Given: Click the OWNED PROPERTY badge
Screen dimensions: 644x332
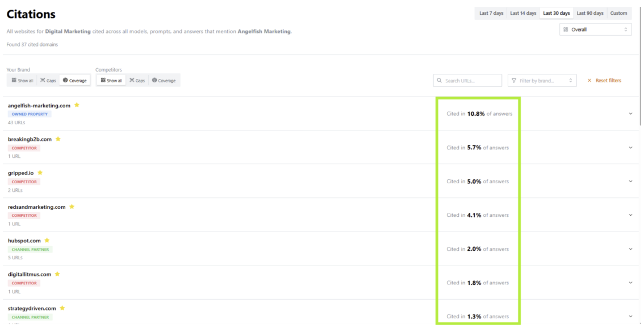Looking at the screenshot, I should point(30,114).
